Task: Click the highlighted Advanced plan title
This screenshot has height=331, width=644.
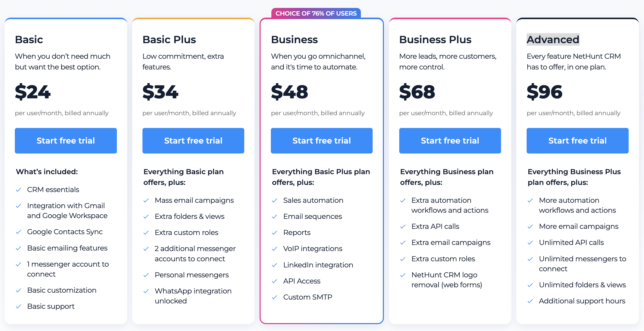Action: click(553, 40)
